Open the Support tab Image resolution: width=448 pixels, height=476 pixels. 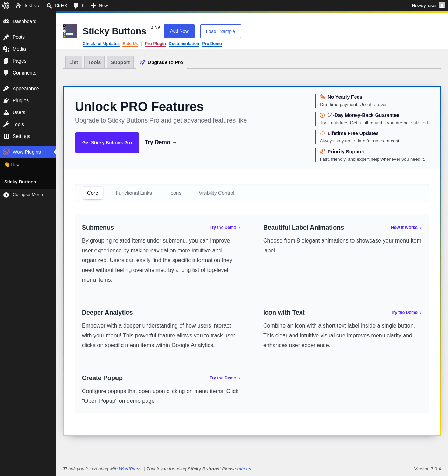coord(120,62)
